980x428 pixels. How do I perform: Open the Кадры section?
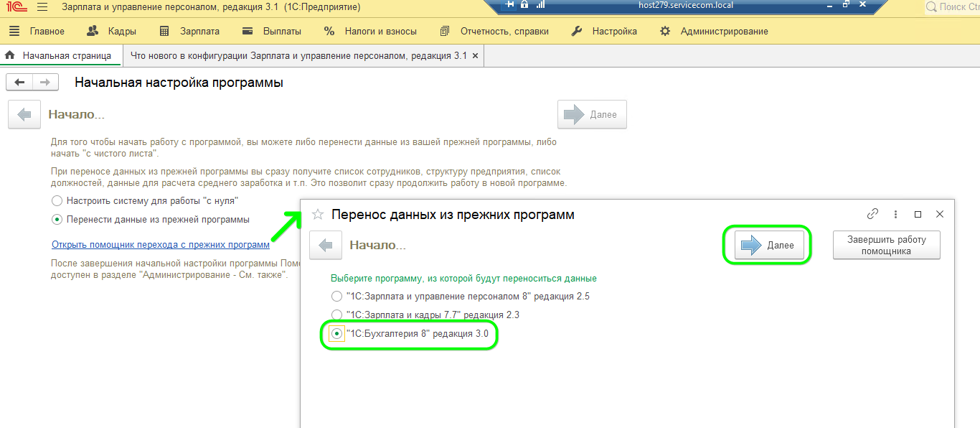111,32
